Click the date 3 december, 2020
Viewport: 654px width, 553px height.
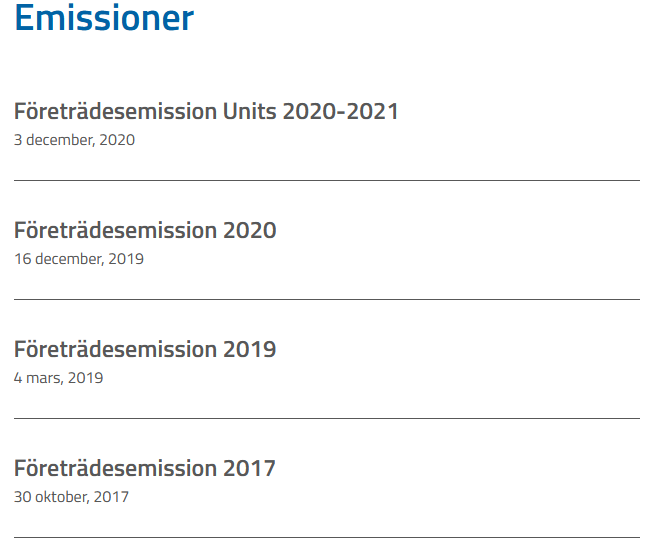(x=74, y=140)
